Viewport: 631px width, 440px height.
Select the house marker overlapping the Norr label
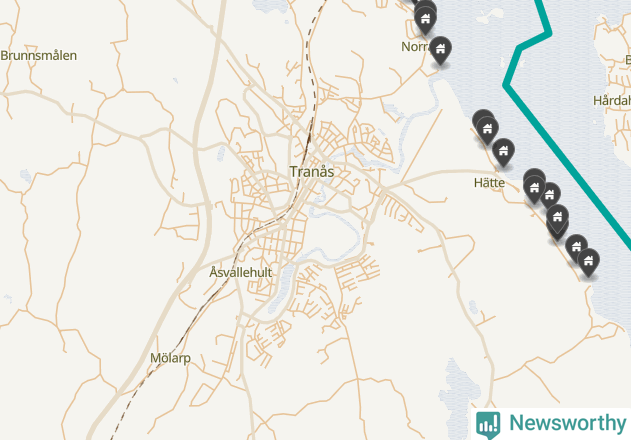pos(440,50)
